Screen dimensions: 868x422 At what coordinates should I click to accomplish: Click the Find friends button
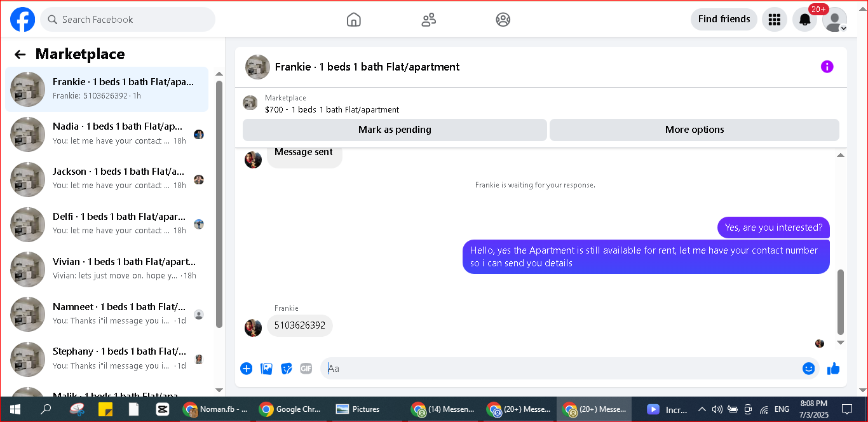pos(724,19)
